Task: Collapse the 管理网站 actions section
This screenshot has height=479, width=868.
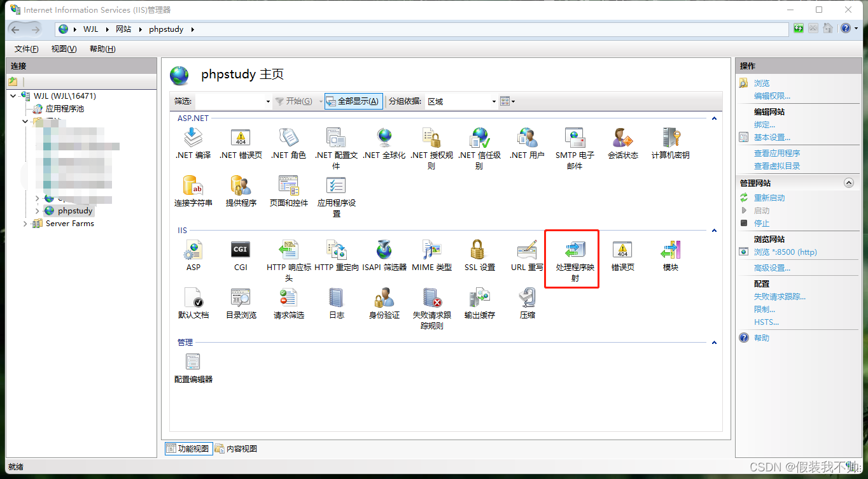Action: coord(848,183)
